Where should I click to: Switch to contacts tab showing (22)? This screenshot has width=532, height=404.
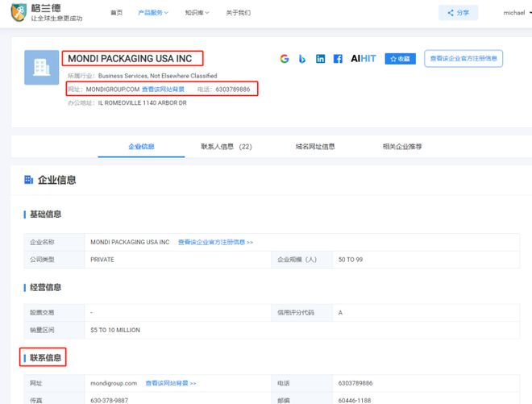click(227, 147)
